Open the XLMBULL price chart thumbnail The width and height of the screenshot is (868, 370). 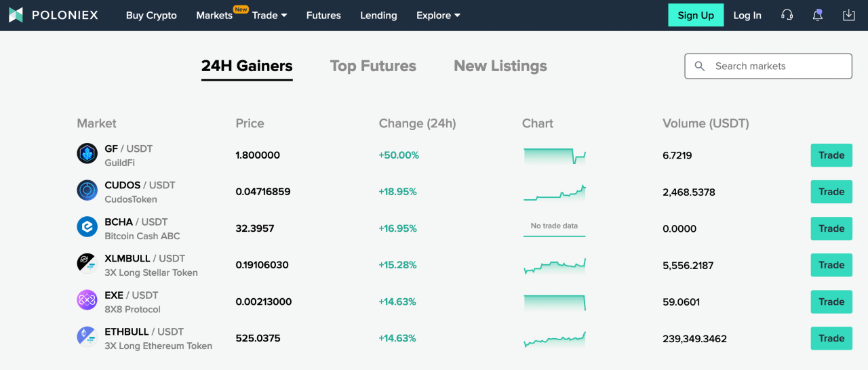(x=554, y=266)
